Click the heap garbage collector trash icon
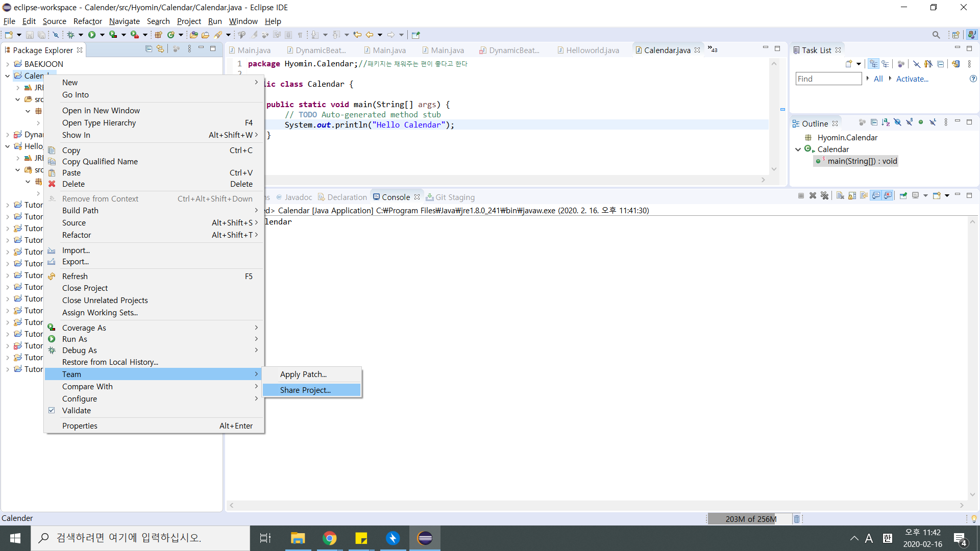 click(x=796, y=519)
